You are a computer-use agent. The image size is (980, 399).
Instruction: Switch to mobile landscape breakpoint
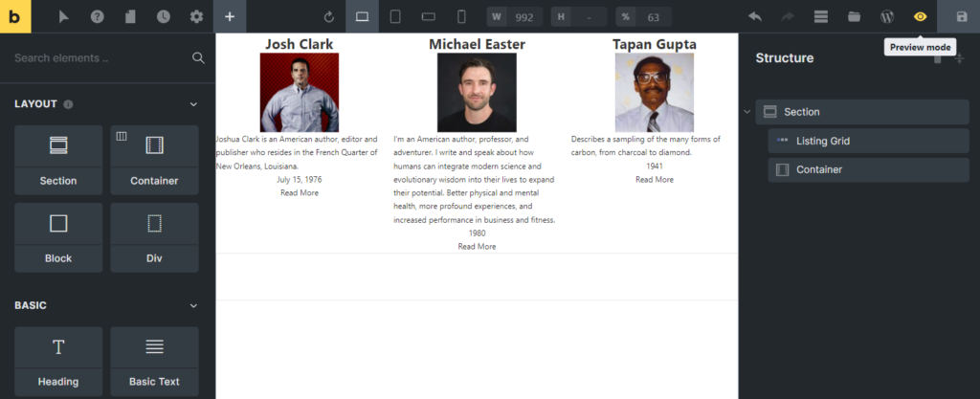[428, 17]
